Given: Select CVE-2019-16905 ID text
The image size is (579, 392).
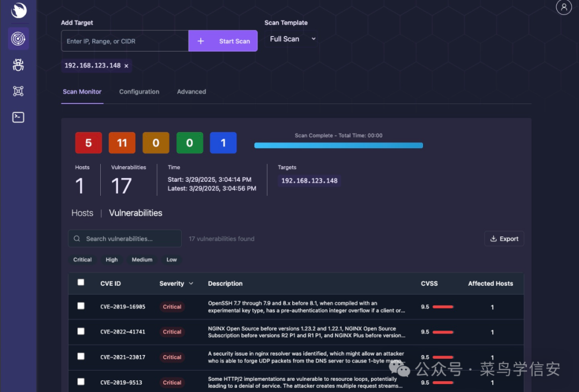Looking at the screenshot, I should pyautogui.click(x=123, y=307).
